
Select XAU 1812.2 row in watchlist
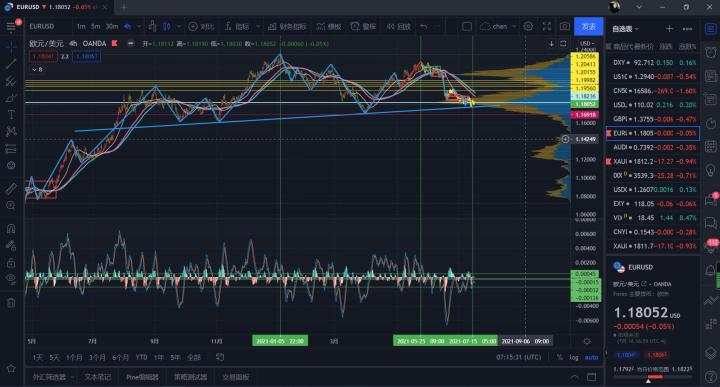point(653,162)
